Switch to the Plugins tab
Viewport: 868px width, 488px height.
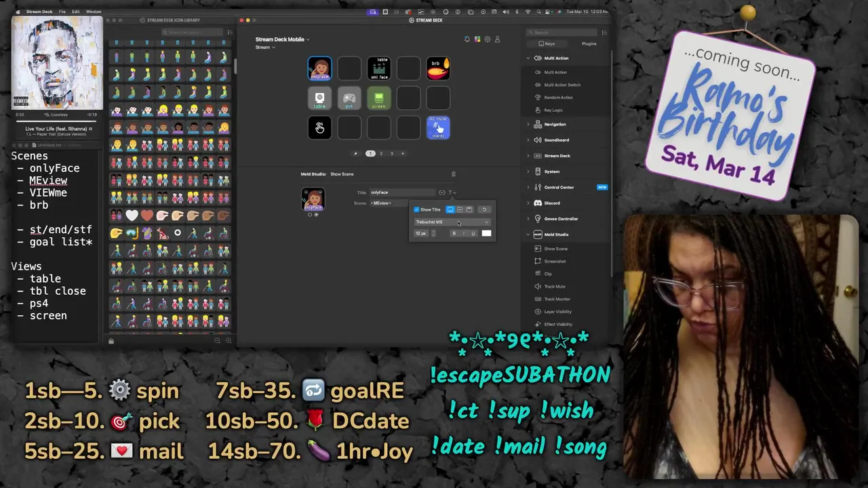click(589, 43)
